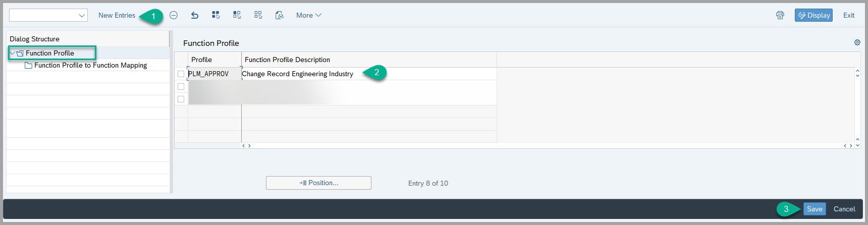
Task: Click the Undo arrow icon
Action: [x=195, y=15]
